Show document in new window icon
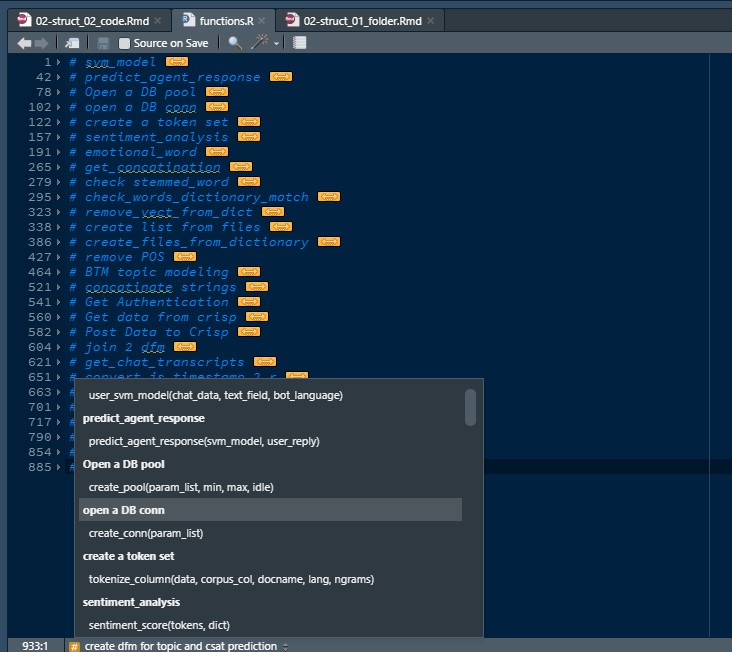Viewport: 732px width, 652px height. 72,43
